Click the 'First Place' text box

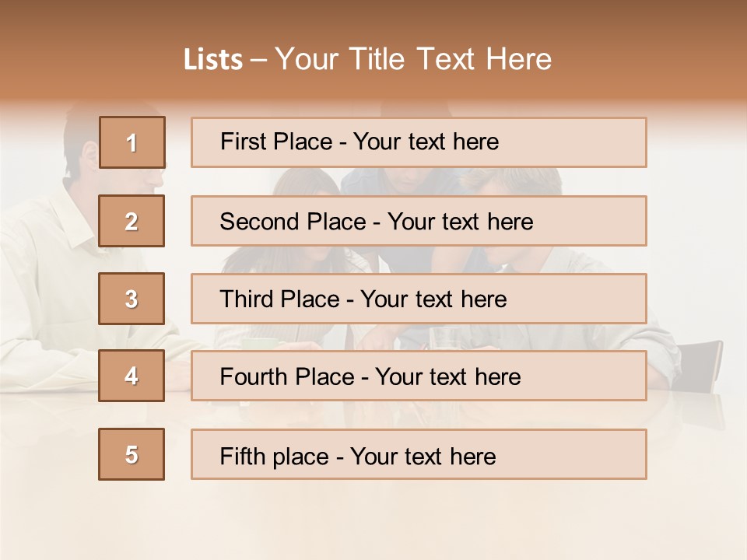click(419, 142)
